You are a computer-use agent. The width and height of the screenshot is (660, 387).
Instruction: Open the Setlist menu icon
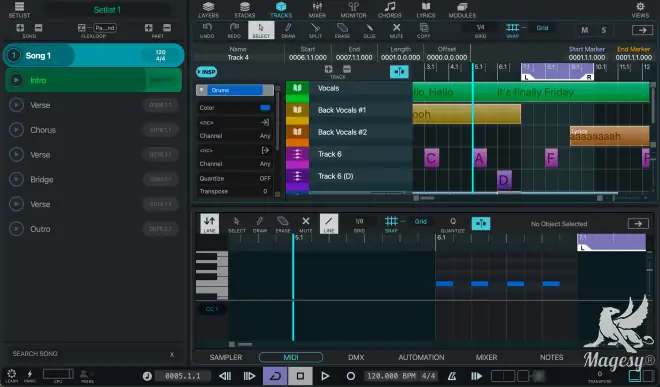pos(19,10)
